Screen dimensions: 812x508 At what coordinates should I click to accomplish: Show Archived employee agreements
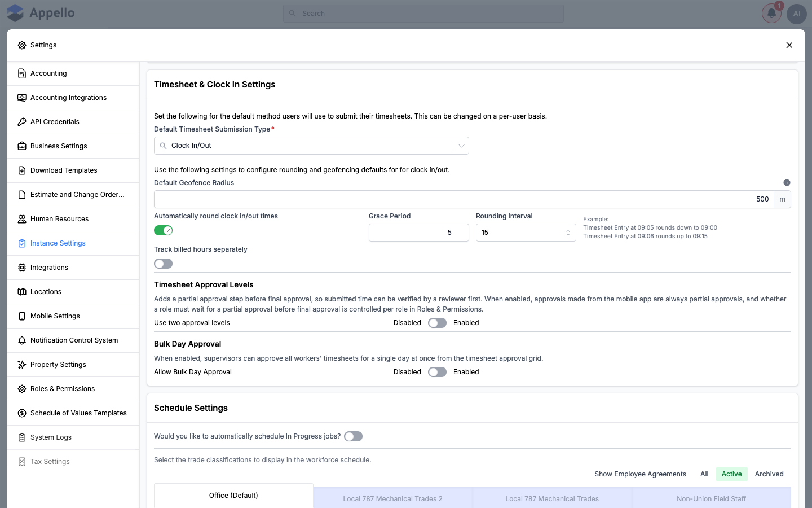769,474
